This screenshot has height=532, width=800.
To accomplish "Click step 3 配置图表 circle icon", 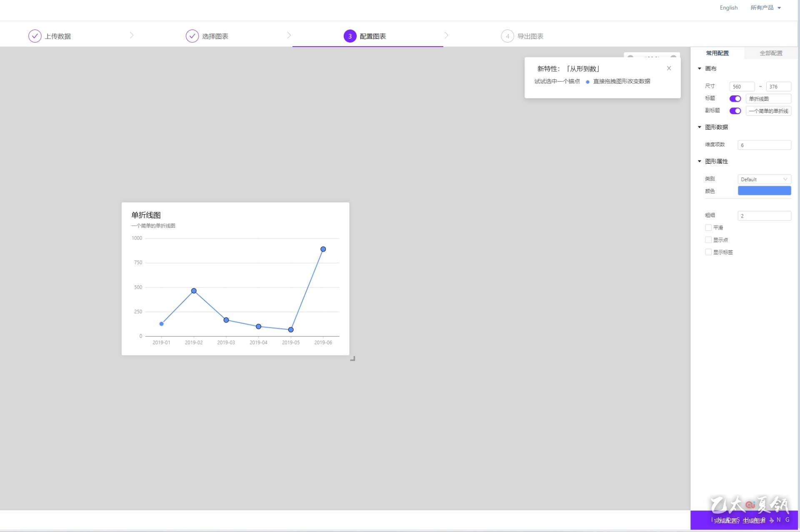I will coord(350,36).
